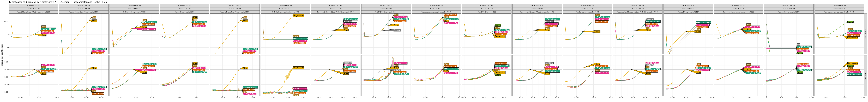
Task: Click the 'isoweek improved in #7144' facet header
Action: [134, 12]
